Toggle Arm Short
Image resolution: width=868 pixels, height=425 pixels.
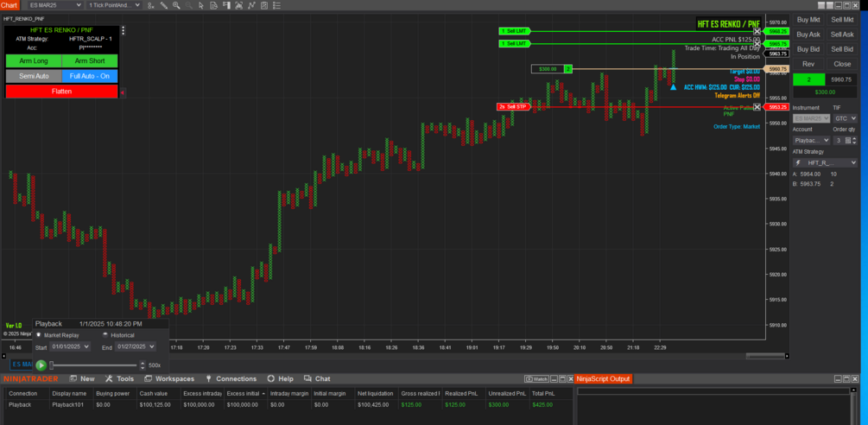point(90,60)
